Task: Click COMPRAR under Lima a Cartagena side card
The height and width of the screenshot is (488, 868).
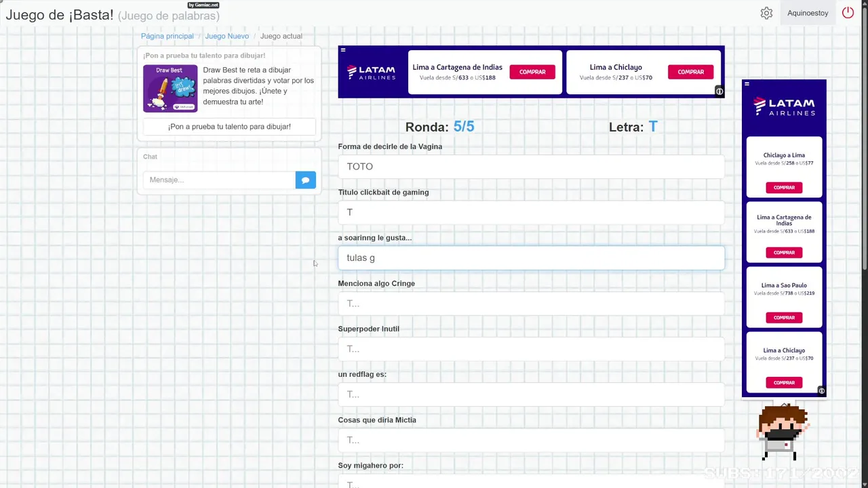Action: click(x=784, y=253)
